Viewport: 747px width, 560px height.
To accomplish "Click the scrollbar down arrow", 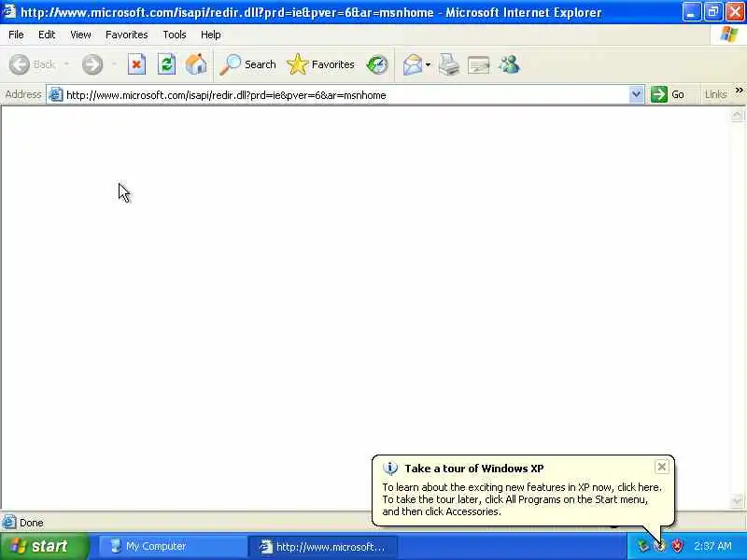I will 737,500.
